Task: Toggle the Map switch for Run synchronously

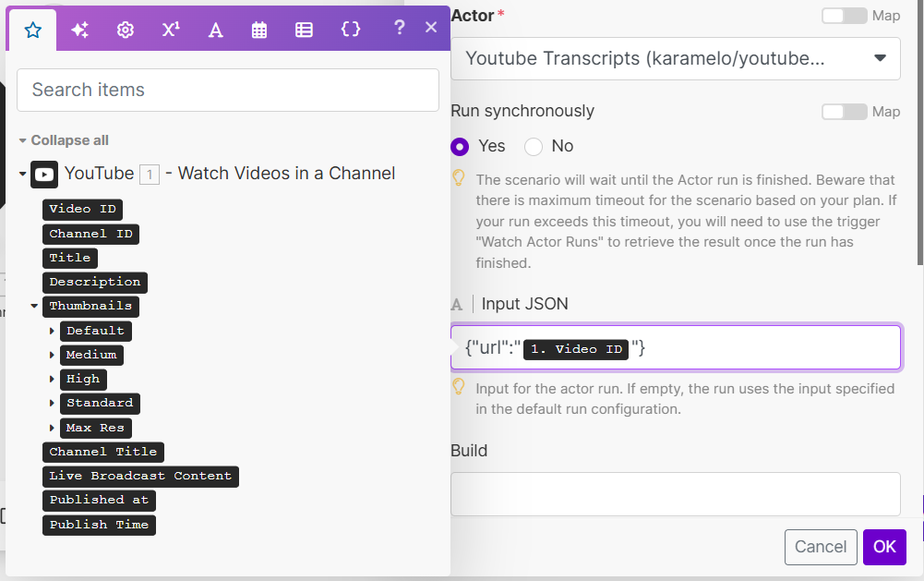Action: pyautogui.click(x=845, y=112)
